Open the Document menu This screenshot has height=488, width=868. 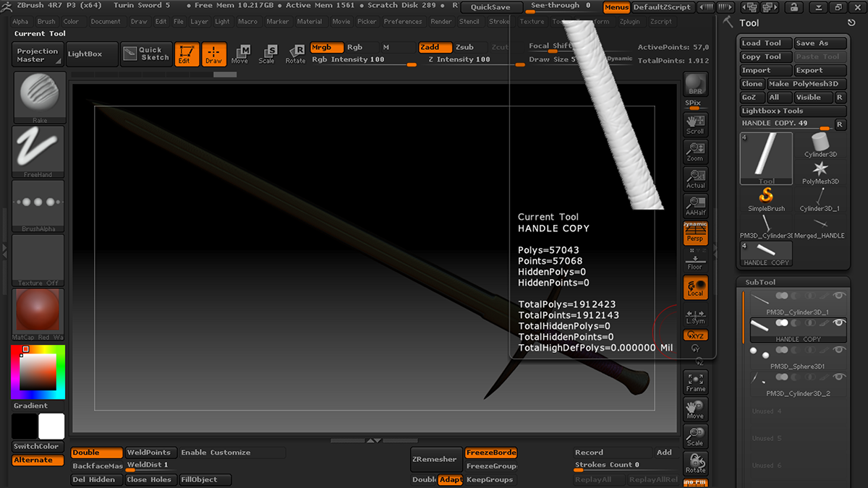(106, 22)
